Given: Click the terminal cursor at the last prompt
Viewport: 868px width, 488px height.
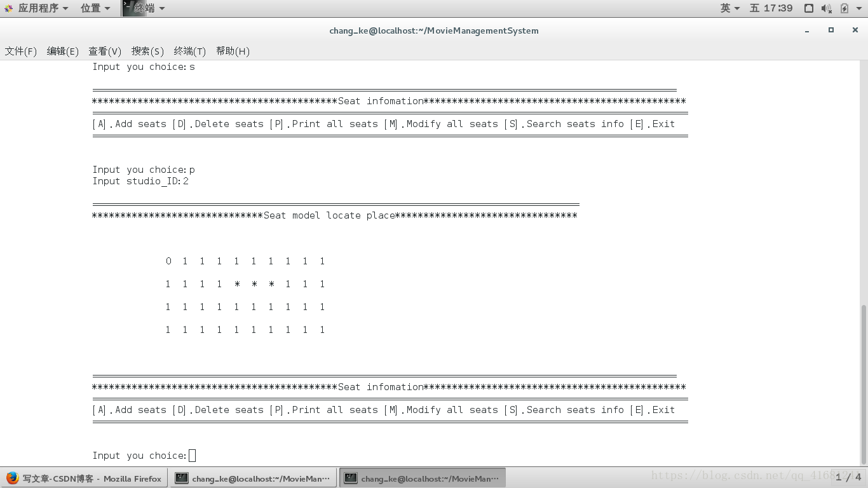Looking at the screenshot, I should coord(193,456).
